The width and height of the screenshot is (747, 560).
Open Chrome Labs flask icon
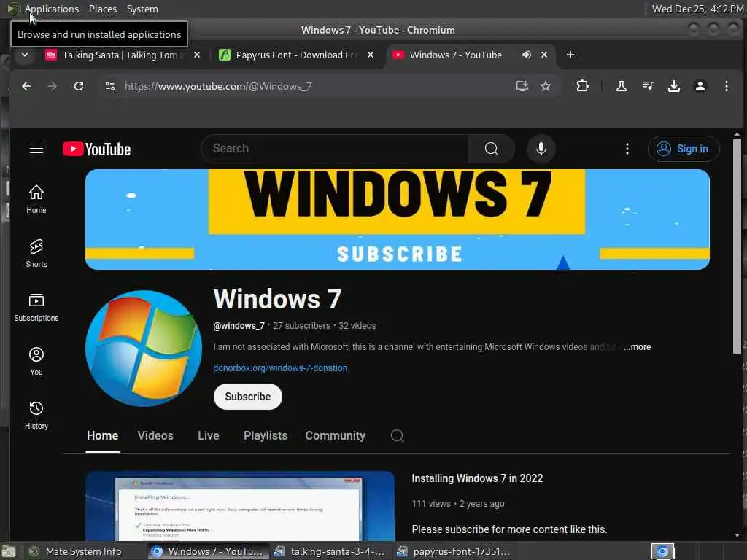point(622,86)
